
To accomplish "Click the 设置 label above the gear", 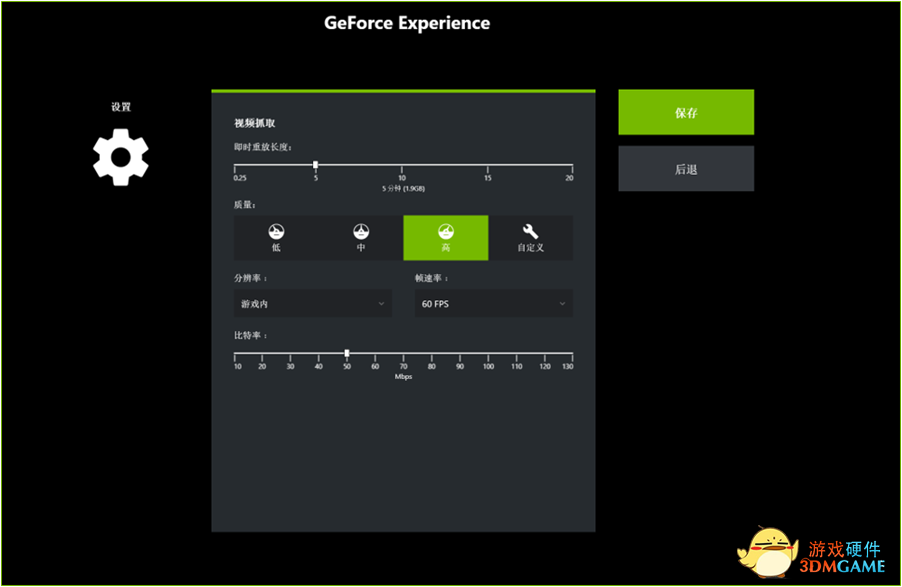I will tap(121, 107).
